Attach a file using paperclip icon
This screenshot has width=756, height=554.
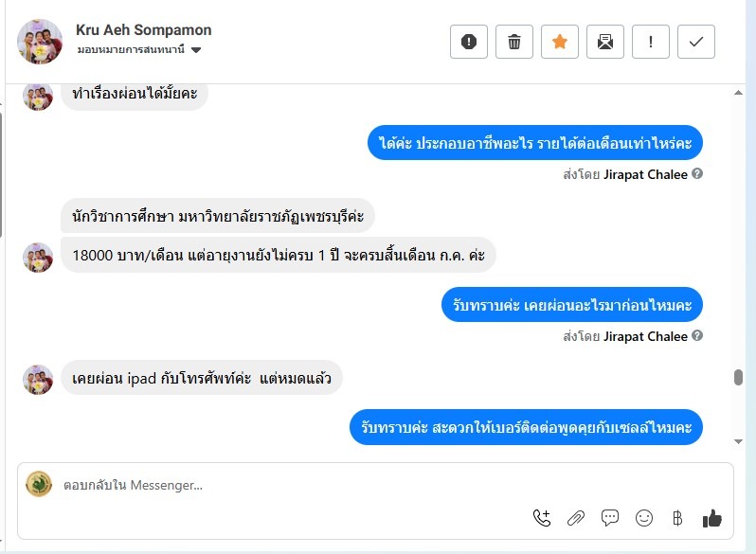576,518
